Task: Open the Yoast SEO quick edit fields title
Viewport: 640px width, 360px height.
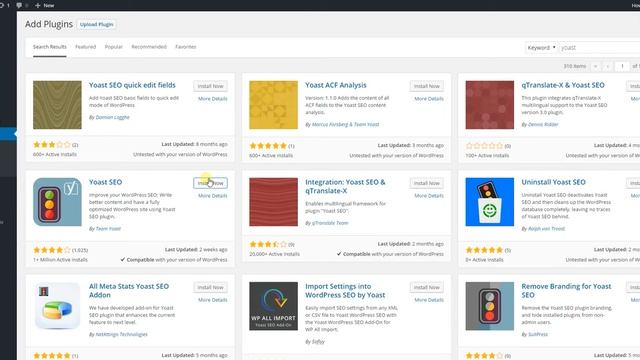Action: point(132,85)
